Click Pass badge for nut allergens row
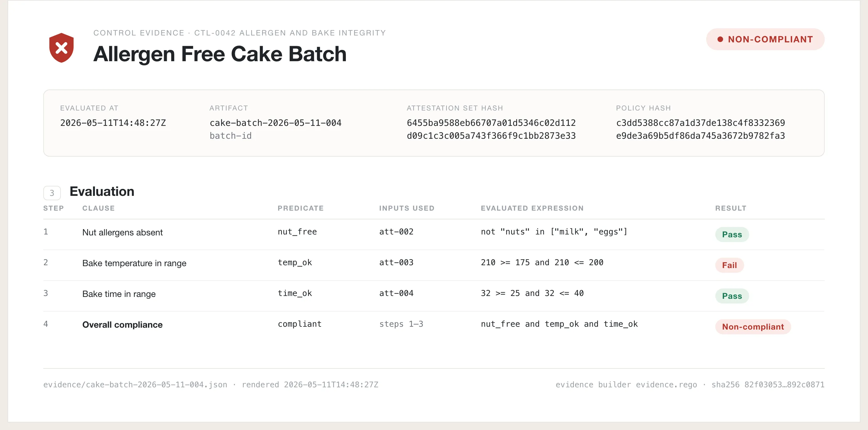The height and width of the screenshot is (430, 868). point(732,234)
